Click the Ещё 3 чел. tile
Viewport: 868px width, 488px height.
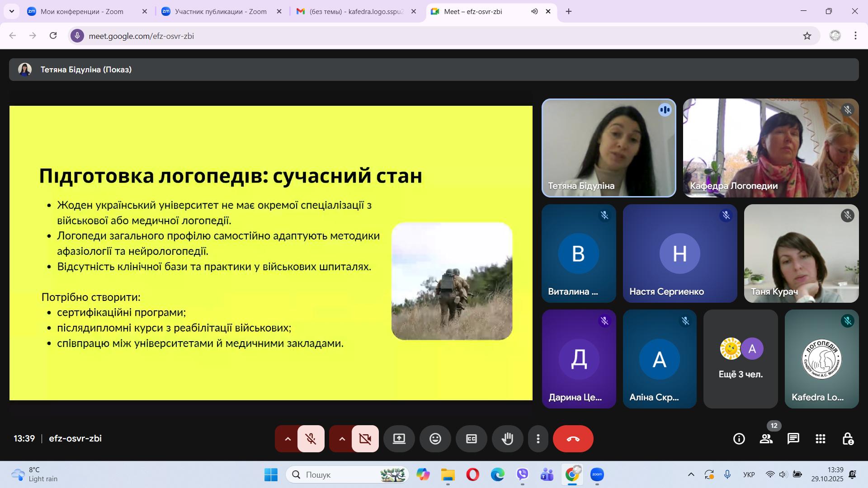point(741,359)
